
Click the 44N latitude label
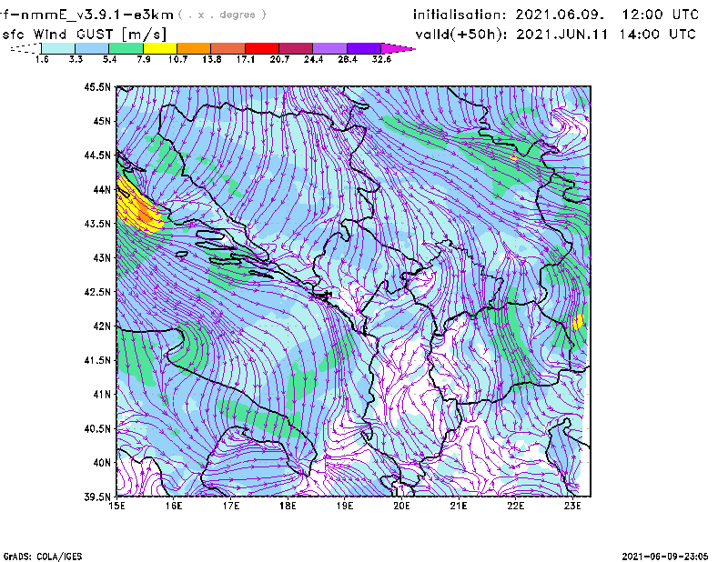click(102, 189)
